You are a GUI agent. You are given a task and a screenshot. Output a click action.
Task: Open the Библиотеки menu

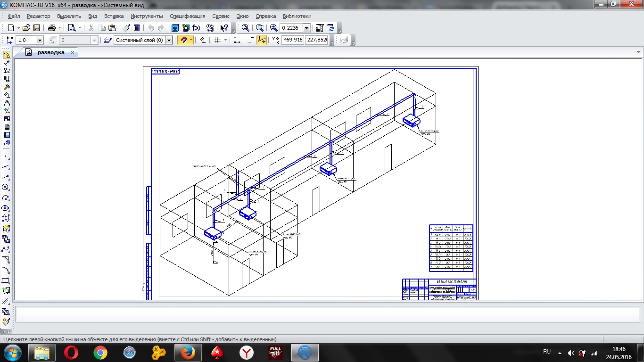tap(297, 16)
